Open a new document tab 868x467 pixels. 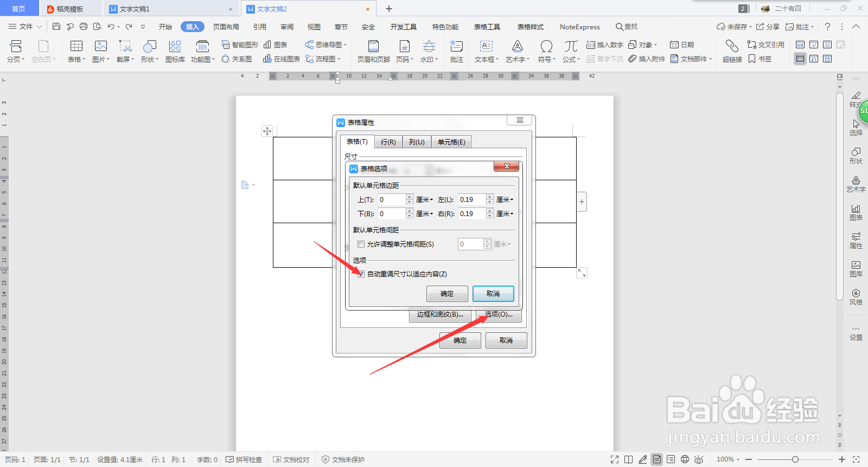click(x=389, y=9)
